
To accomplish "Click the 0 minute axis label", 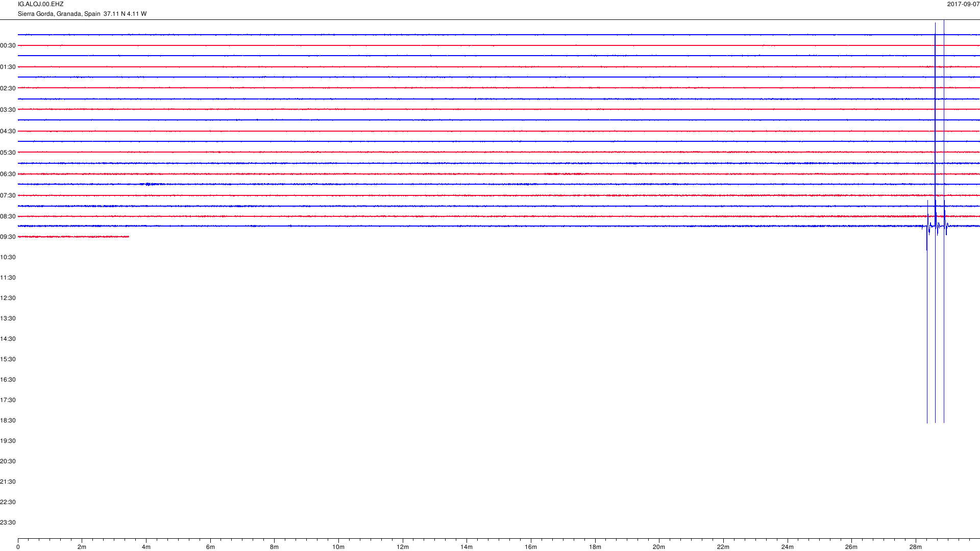I will pyautogui.click(x=18, y=547).
